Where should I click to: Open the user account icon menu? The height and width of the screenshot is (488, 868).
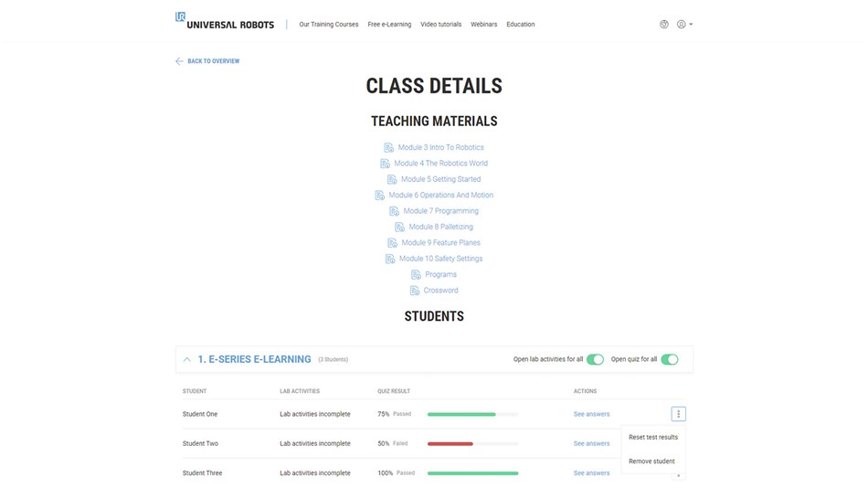(x=682, y=25)
